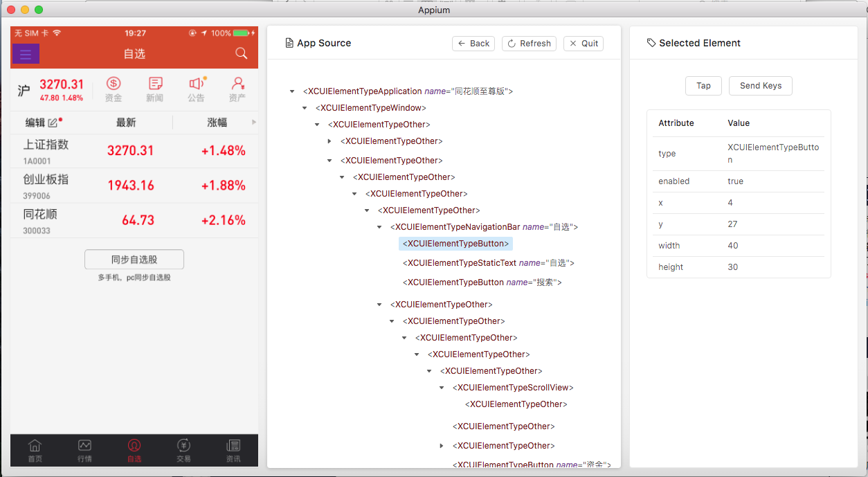Screen dimensions: 868x477
Task: Tap the 沪 index label
Action: (24, 91)
